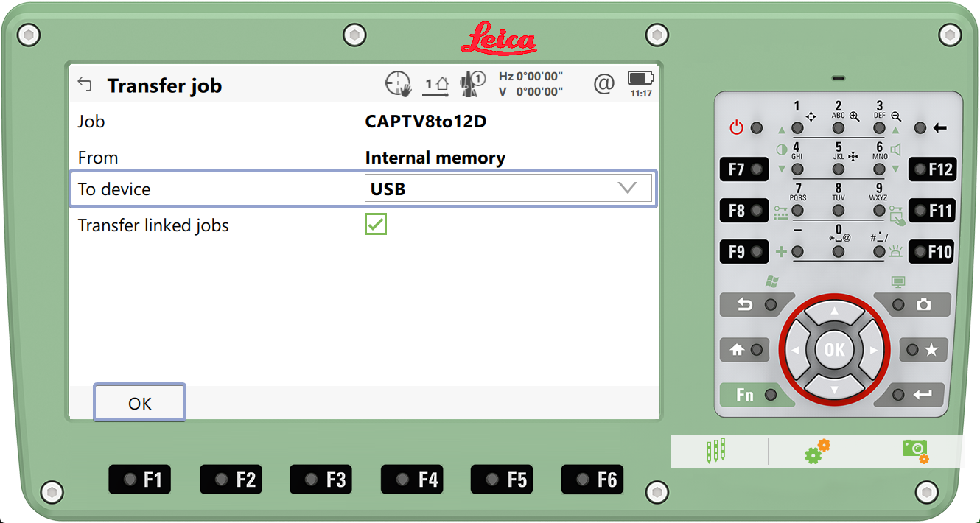Click the OK softkey on screen
The image size is (980, 523).
coord(139,403)
